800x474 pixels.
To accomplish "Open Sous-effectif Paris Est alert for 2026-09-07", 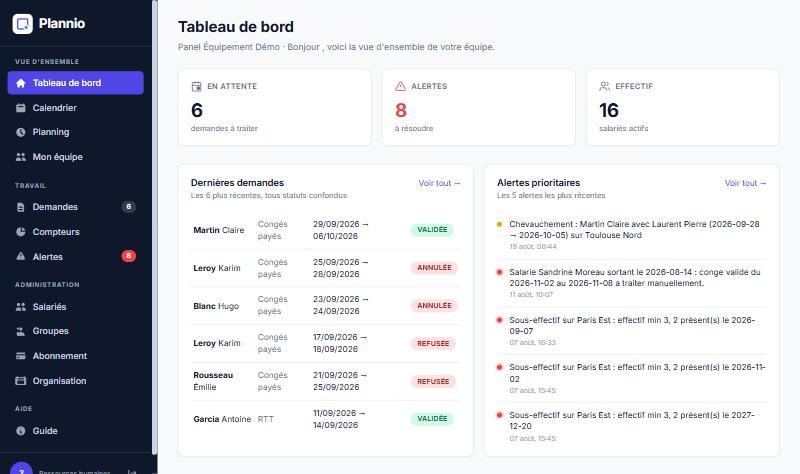I will [632, 331].
